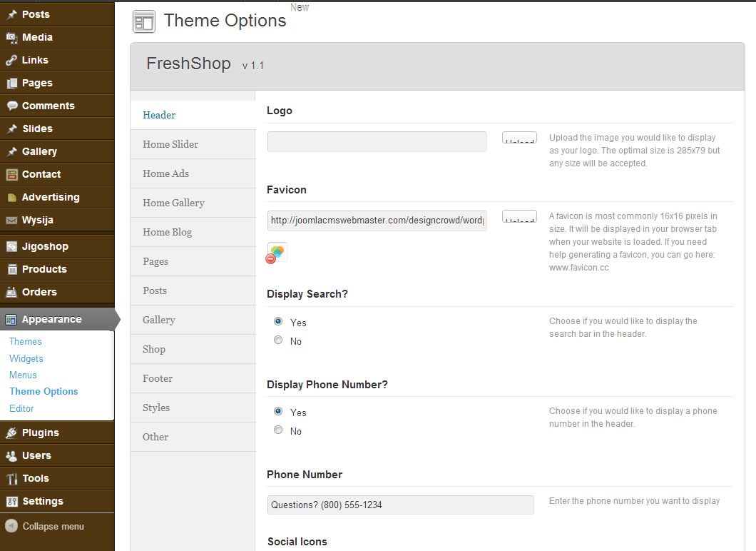Click the Theme Options page title icon

(x=143, y=21)
